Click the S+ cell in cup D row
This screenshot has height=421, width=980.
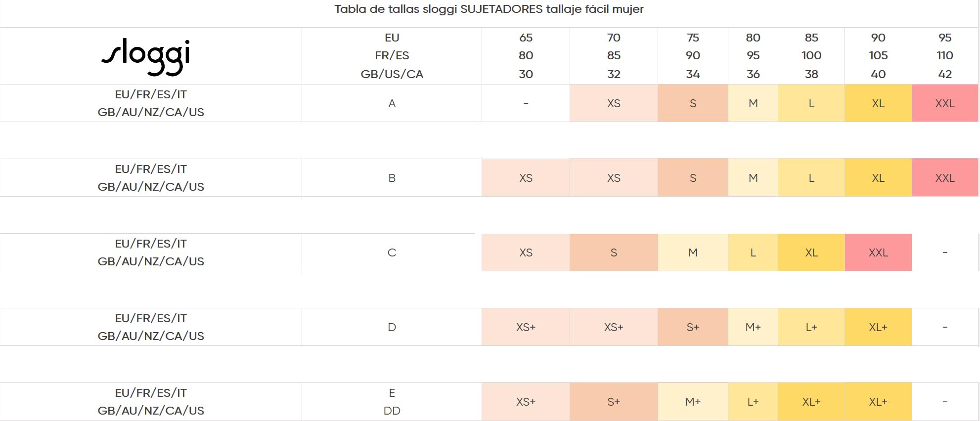pos(693,327)
